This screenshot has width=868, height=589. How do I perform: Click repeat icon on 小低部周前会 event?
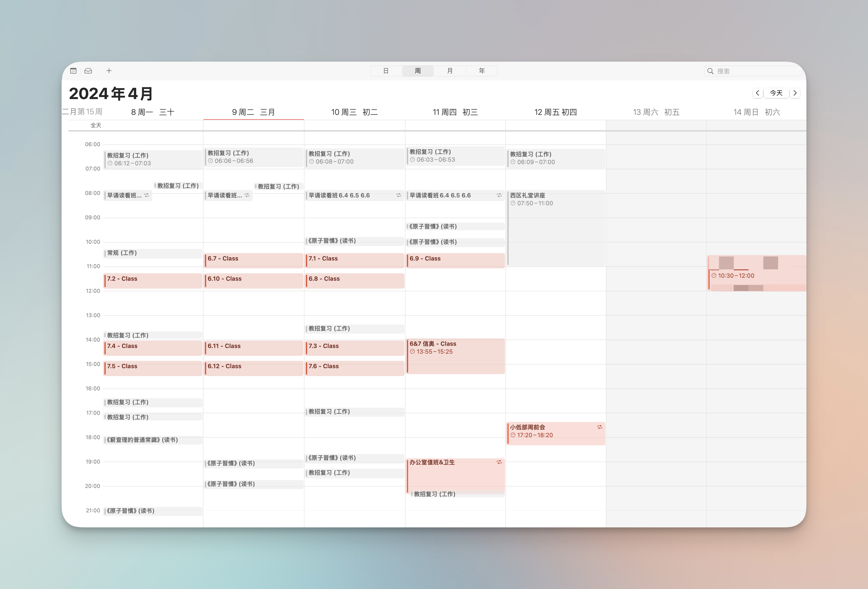600,427
